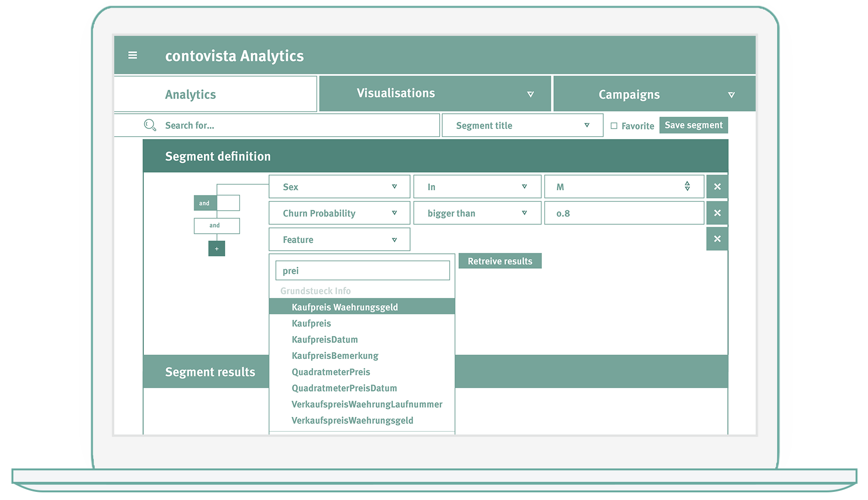The width and height of the screenshot is (868, 500).
Task: Open the In operator dropdown
Action: pos(477,186)
